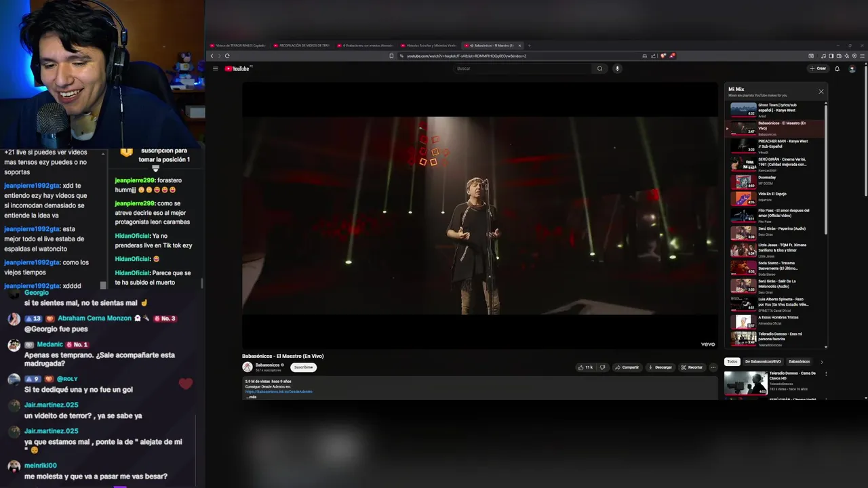Click the Descargar download button
The width and height of the screenshot is (868, 488).
coord(660,367)
